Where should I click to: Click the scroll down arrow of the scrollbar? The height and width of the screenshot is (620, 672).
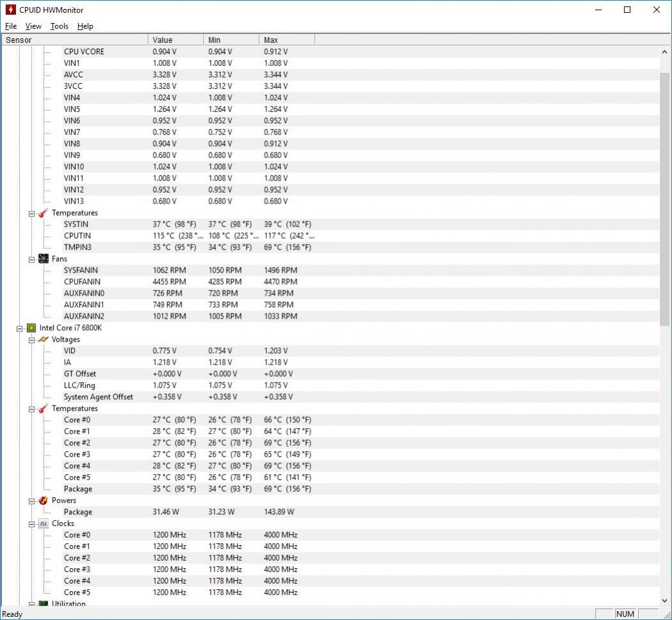664,601
